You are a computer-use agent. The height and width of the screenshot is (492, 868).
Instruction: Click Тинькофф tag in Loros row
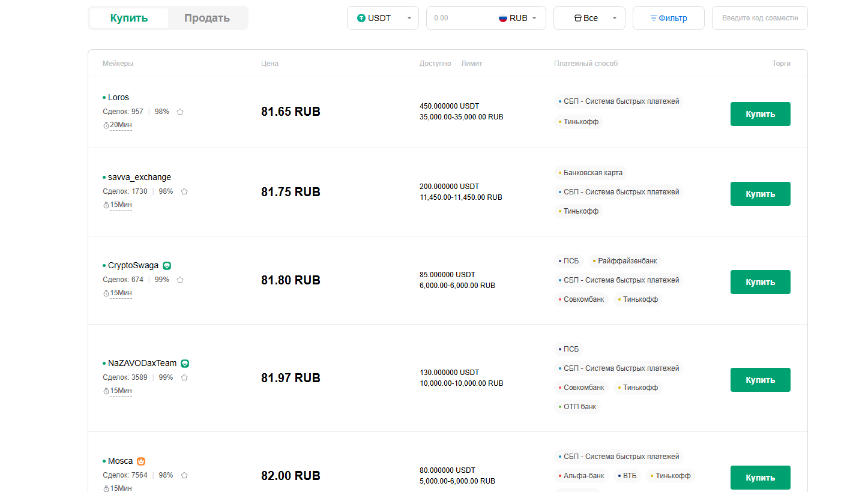(x=579, y=122)
